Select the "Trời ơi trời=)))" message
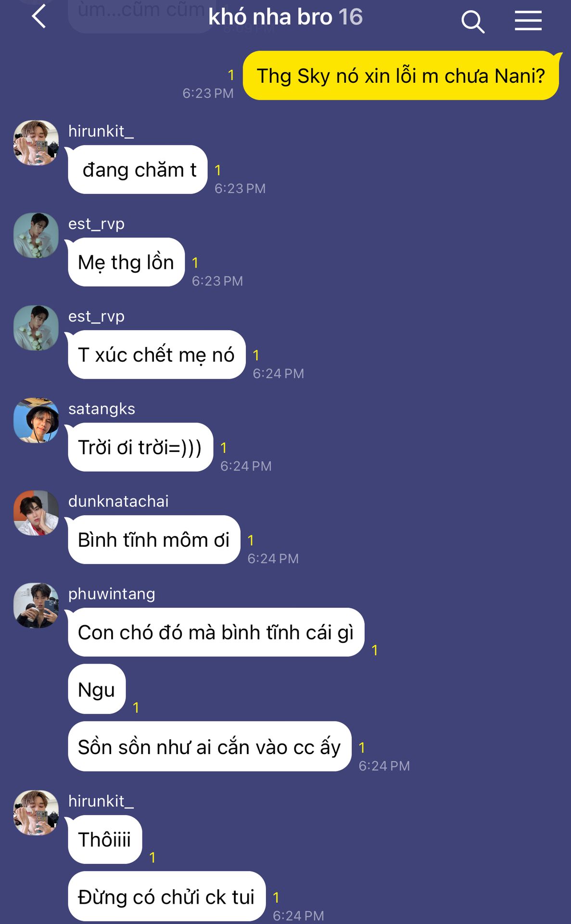The width and height of the screenshot is (571, 924). [140, 447]
